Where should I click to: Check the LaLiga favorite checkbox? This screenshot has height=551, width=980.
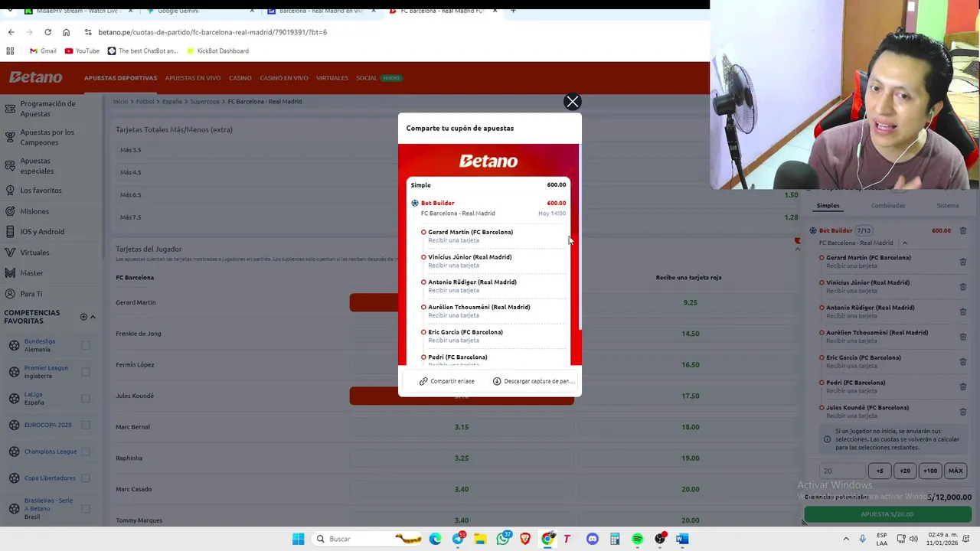click(86, 398)
